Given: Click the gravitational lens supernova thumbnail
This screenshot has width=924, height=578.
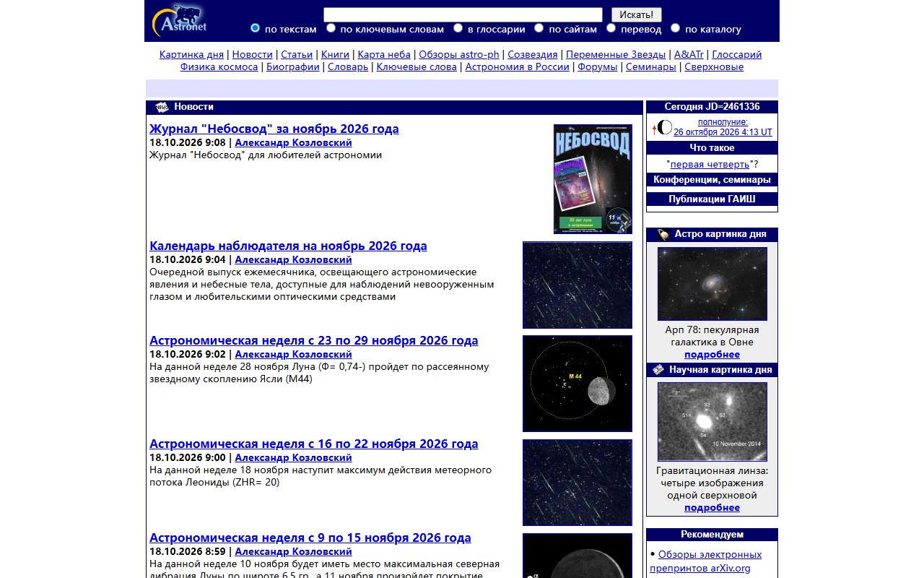Looking at the screenshot, I should pos(712,422).
